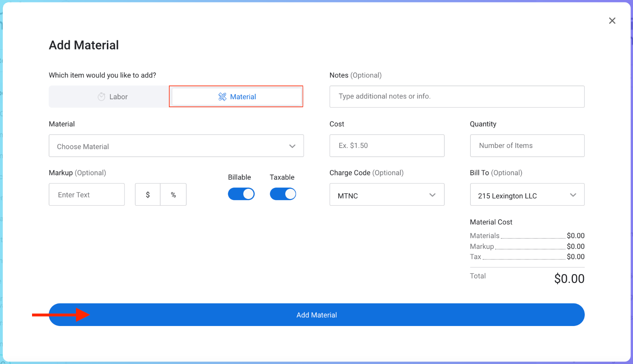This screenshot has width=633, height=364.
Task: Click the Choose Material chevron arrow
Action: point(292,146)
